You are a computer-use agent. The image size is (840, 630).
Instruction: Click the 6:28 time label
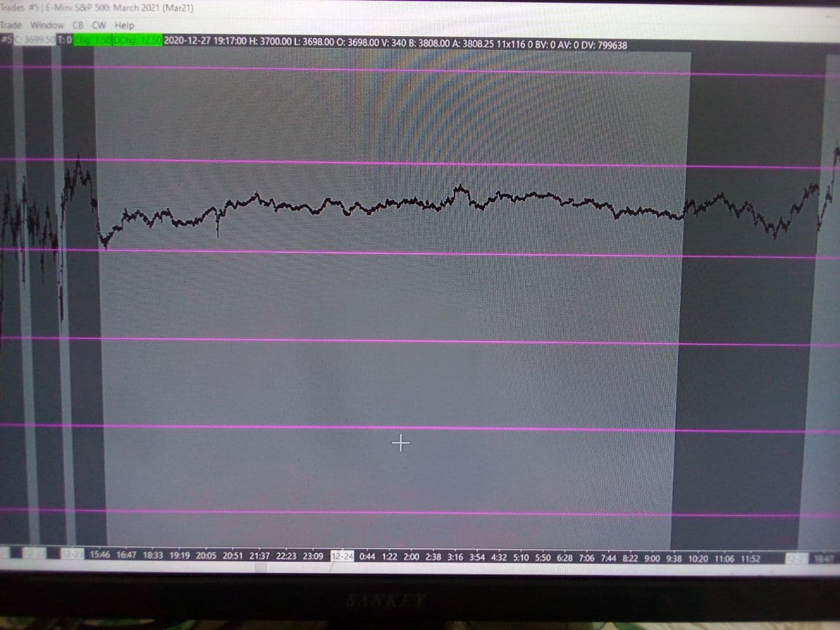coord(564,558)
